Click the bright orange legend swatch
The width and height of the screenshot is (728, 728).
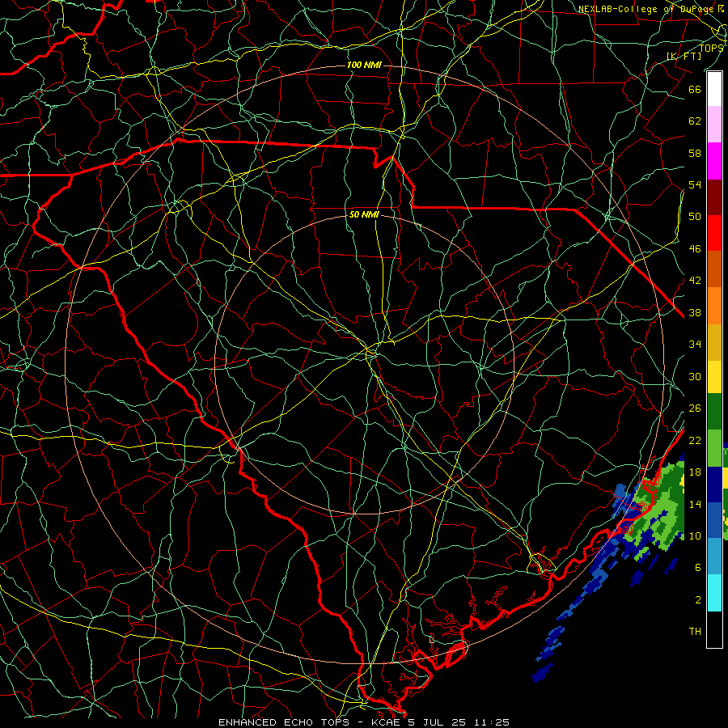click(x=714, y=306)
